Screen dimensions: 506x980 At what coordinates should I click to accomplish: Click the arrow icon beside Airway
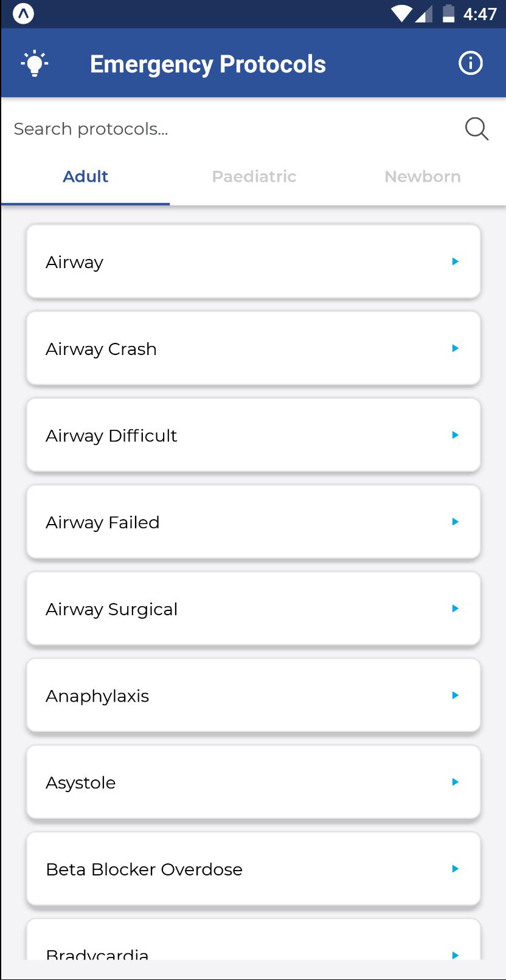(x=455, y=261)
